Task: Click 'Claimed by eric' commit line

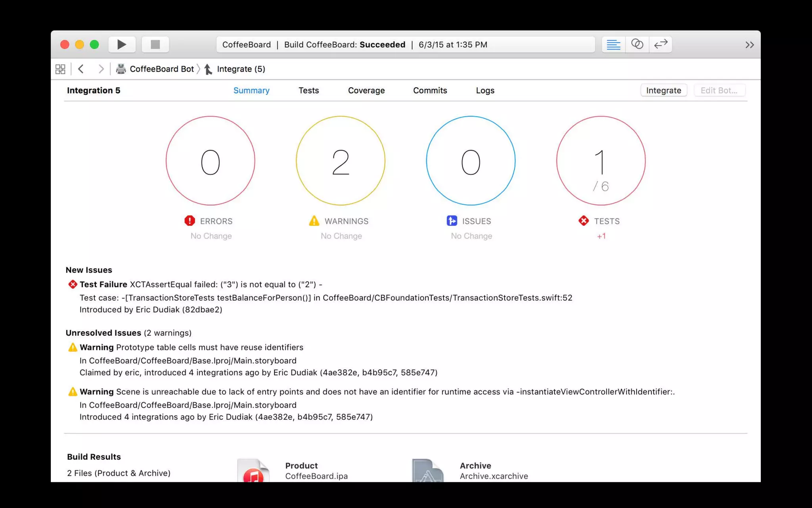Action: click(x=259, y=373)
